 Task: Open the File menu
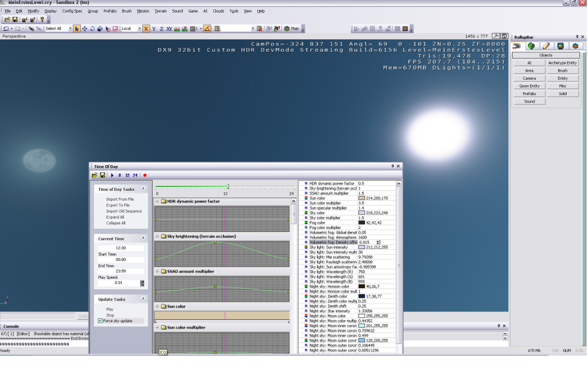point(7,11)
